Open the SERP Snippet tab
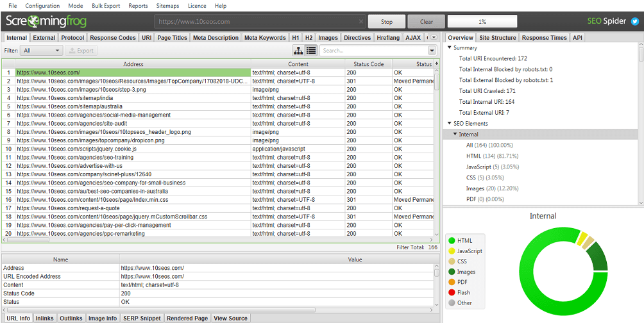 point(142,318)
